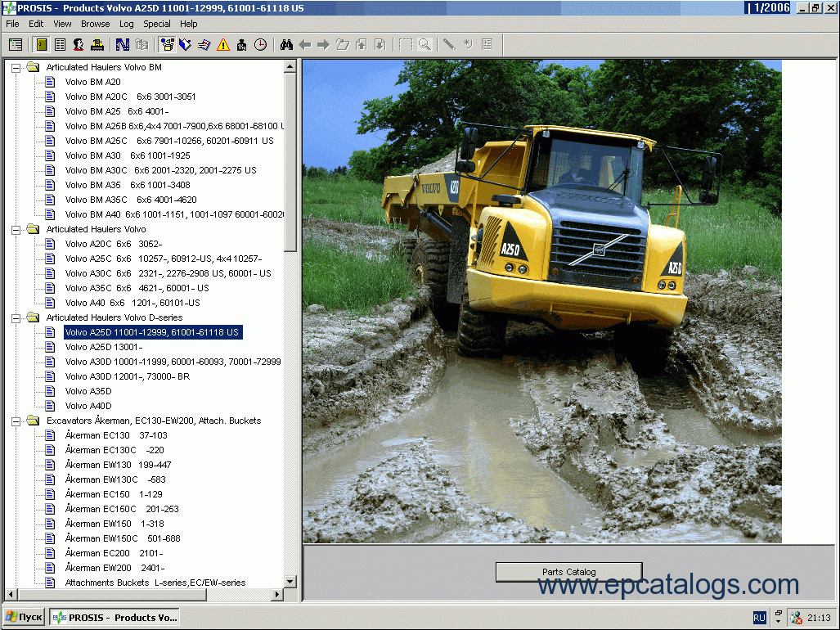This screenshot has height=630, width=840.
Task: Select Volvo BM A25C 6x6 7901-10256 entry
Action: (169, 141)
